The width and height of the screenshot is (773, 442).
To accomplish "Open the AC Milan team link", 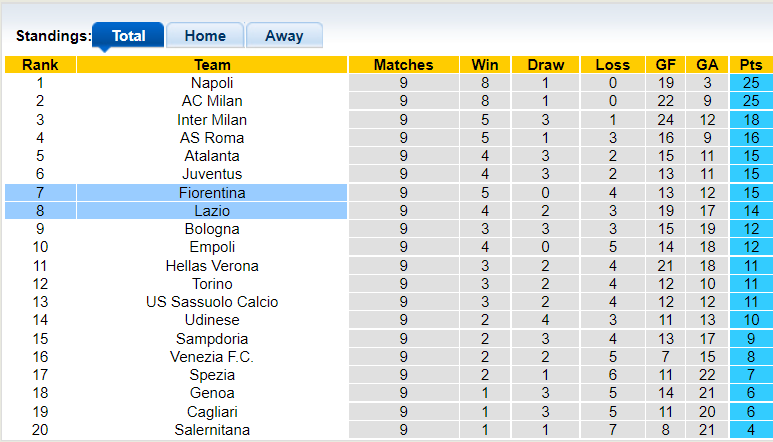I will pyautogui.click(x=212, y=101).
